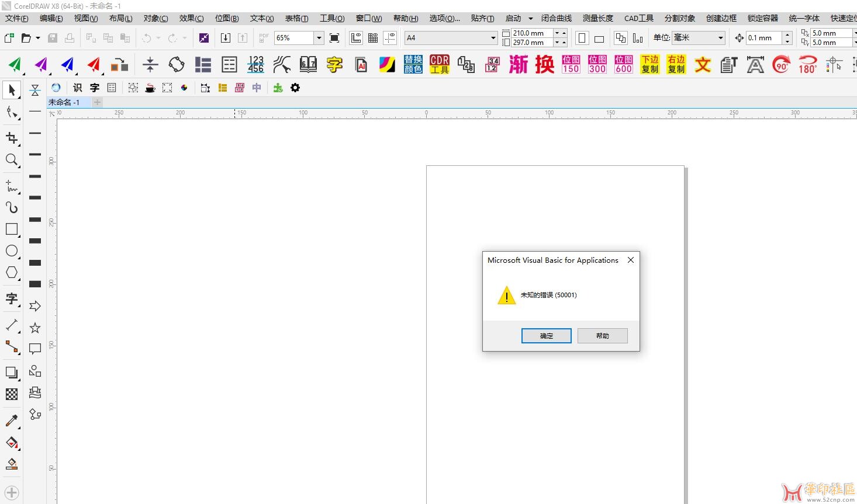Screen dimensions: 857x504
Task: Click 帮助 in the VBA error dialog
Action: (603, 336)
